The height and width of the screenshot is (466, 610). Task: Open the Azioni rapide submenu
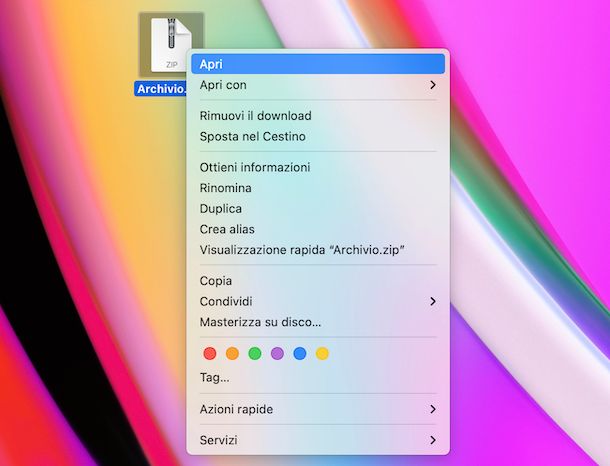tap(318, 409)
